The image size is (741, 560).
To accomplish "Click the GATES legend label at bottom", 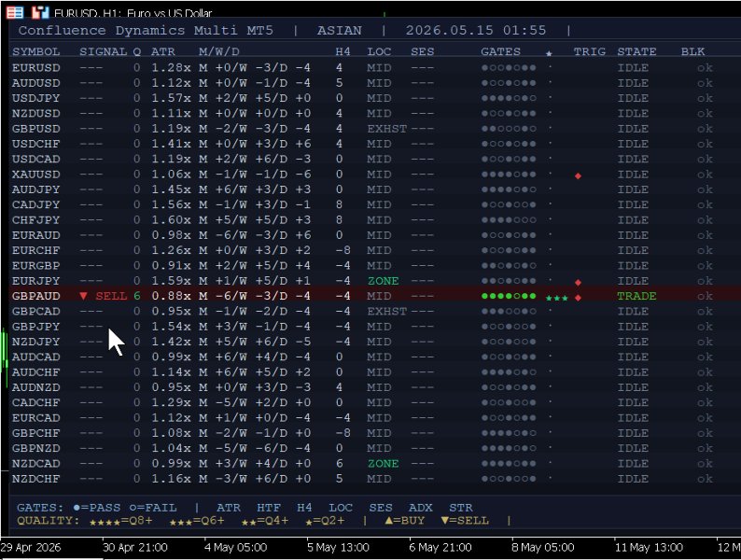I will [x=40, y=508].
